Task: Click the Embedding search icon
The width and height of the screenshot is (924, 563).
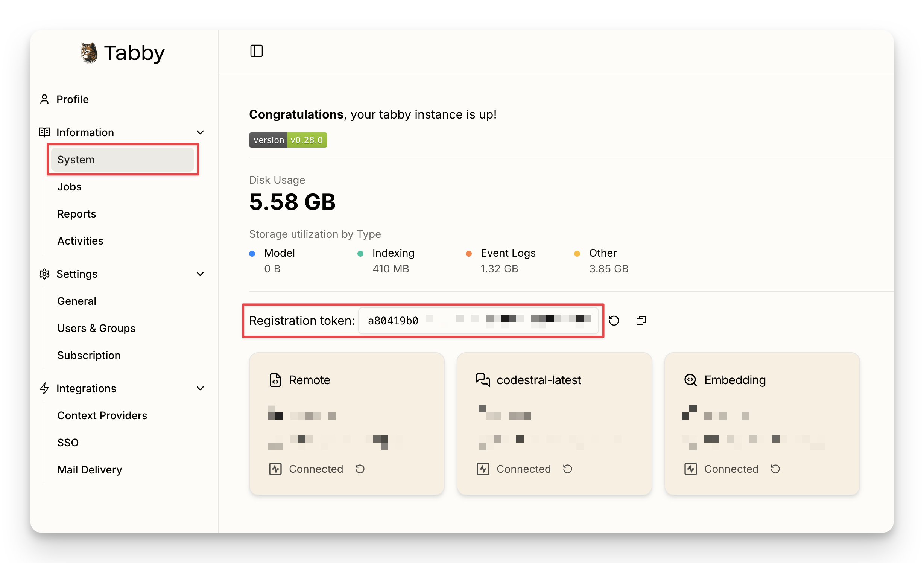Action: pos(691,380)
